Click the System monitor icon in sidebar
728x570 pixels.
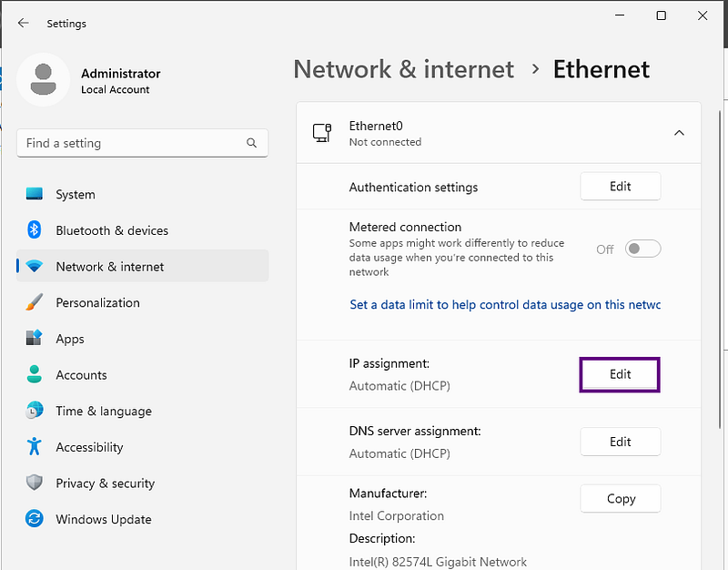click(35, 194)
